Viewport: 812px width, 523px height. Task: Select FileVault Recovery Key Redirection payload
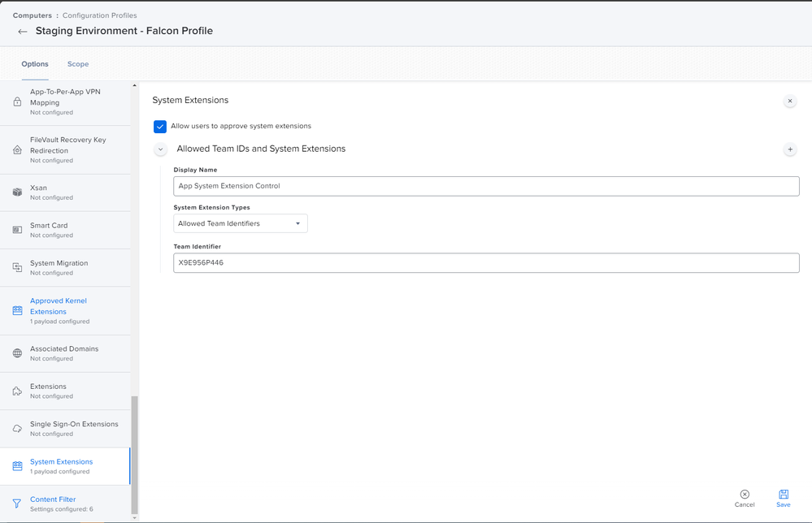[x=65, y=150]
